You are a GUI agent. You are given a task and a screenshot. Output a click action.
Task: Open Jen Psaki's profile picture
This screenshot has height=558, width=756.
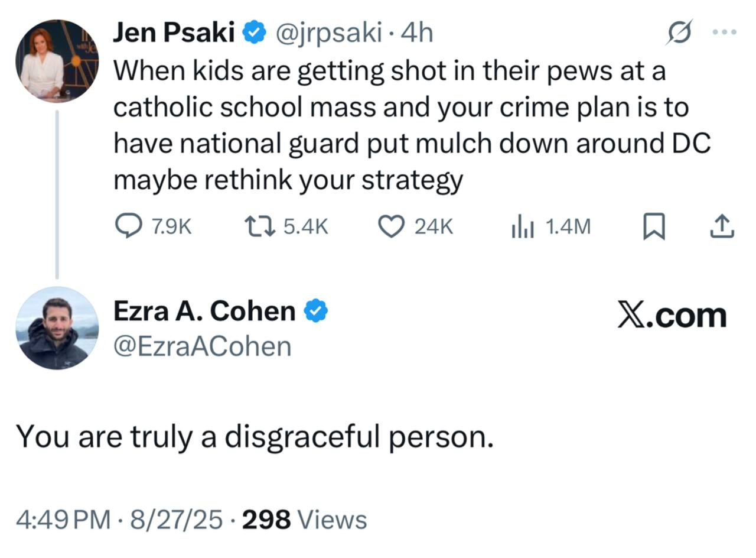(x=57, y=61)
